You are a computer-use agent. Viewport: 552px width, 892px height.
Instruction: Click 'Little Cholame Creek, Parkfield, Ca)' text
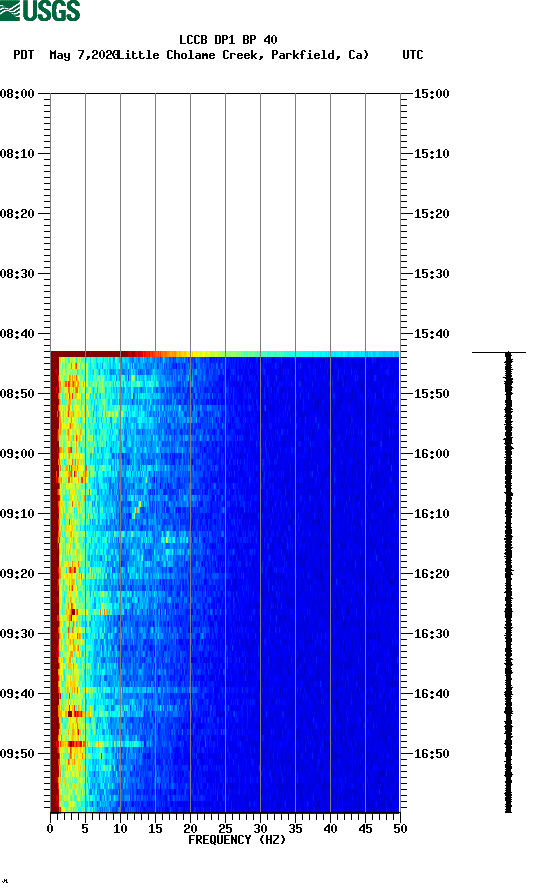pyautogui.click(x=243, y=55)
